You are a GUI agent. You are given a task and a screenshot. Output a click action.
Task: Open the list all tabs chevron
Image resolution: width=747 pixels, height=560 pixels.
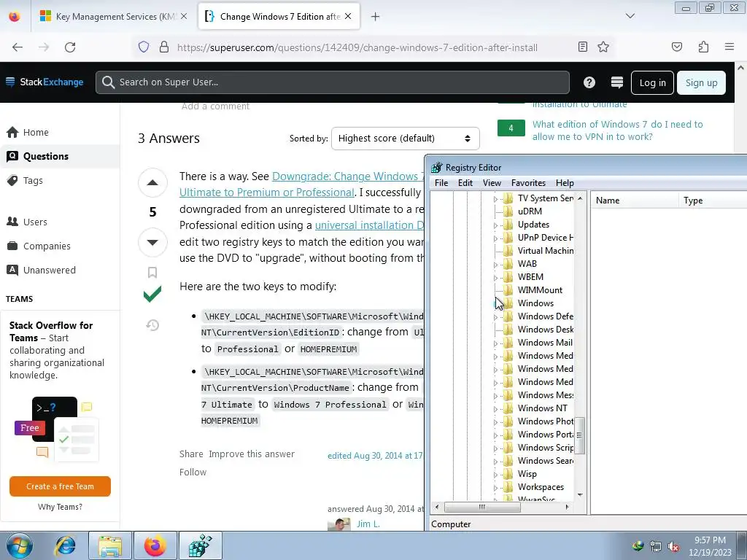tap(630, 16)
